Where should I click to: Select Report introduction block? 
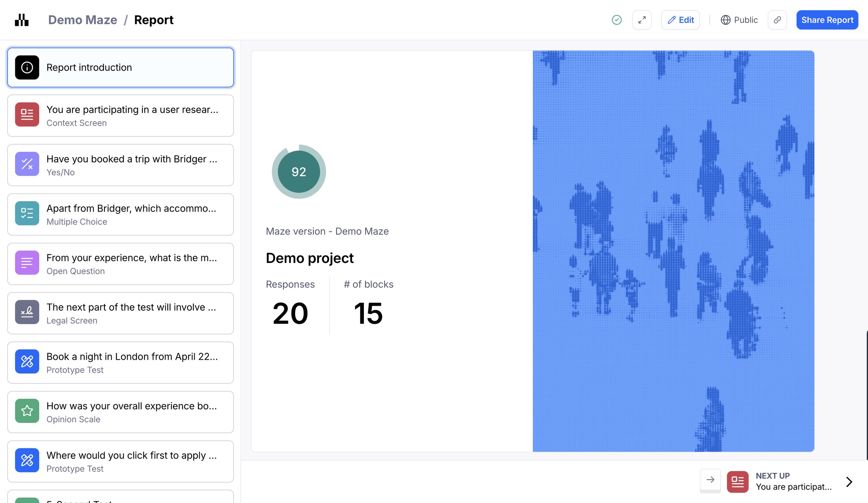[x=120, y=68]
